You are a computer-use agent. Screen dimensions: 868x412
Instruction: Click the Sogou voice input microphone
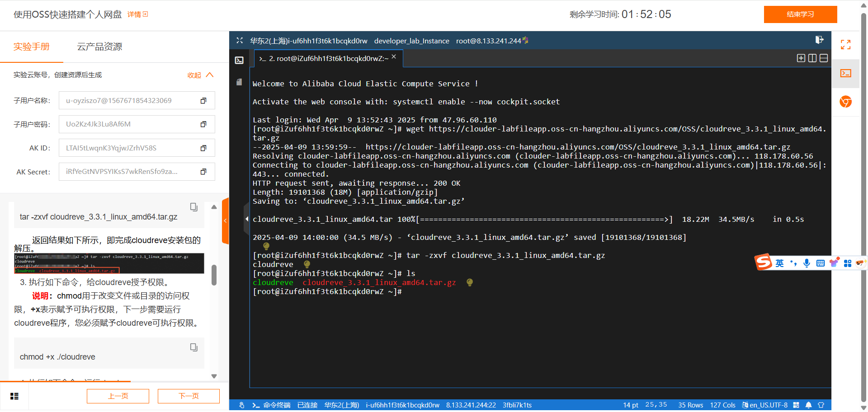(807, 263)
